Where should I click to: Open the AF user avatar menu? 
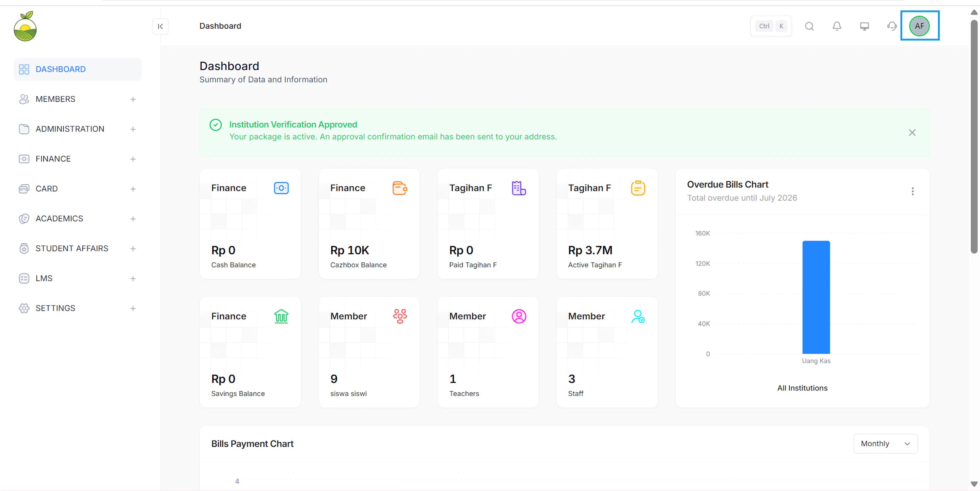click(x=920, y=26)
